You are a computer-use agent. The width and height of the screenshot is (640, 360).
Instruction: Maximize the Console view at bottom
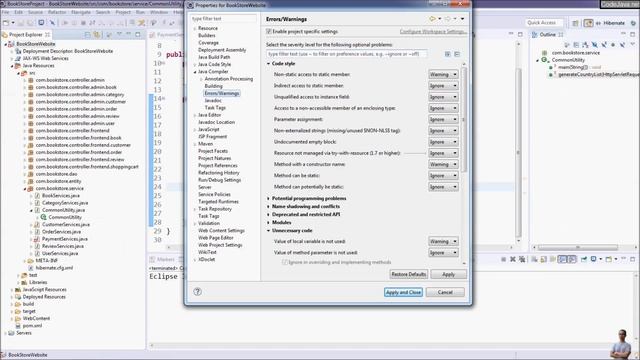[633, 259]
